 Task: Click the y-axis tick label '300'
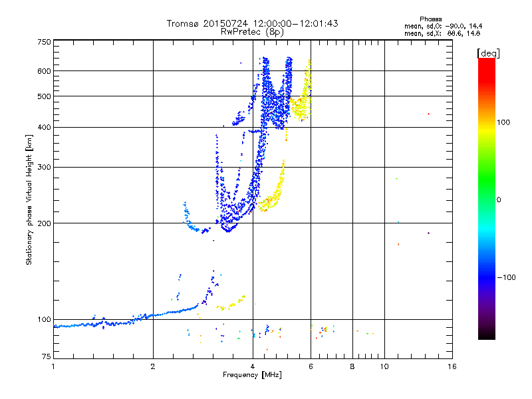click(45, 168)
